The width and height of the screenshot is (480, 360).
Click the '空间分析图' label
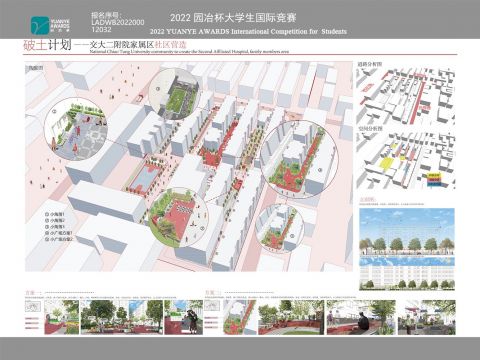coord(370,128)
